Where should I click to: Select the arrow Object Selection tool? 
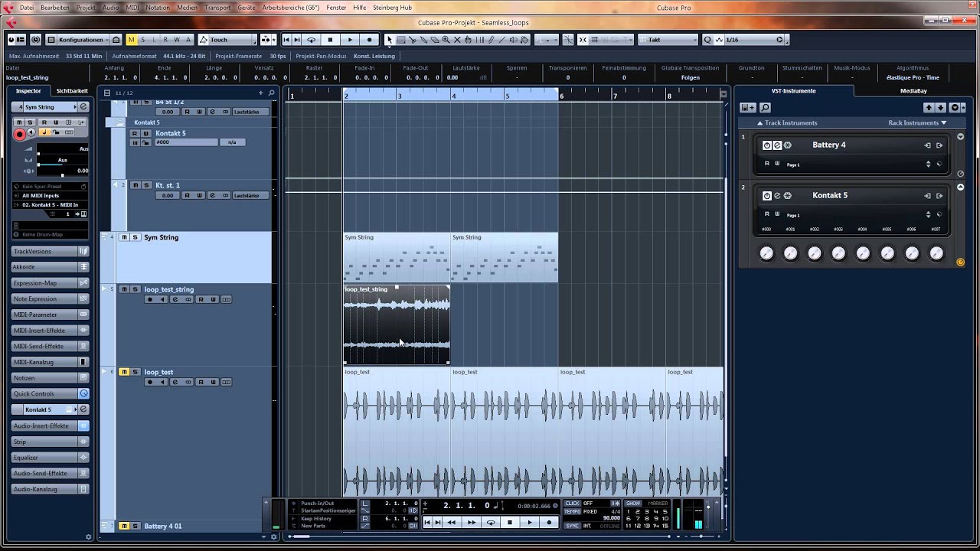click(x=389, y=40)
